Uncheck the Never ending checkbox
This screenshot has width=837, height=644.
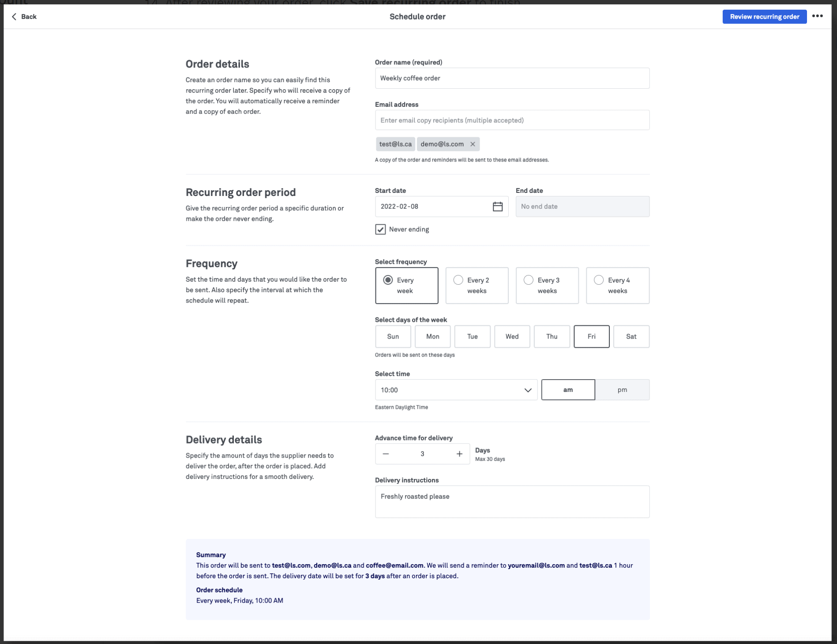pos(380,230)
